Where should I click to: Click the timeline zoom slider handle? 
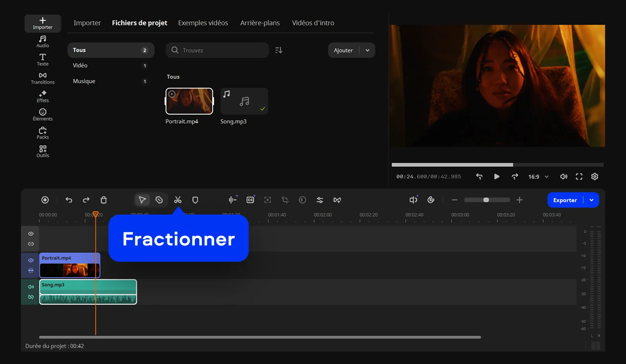coord(486,200)
